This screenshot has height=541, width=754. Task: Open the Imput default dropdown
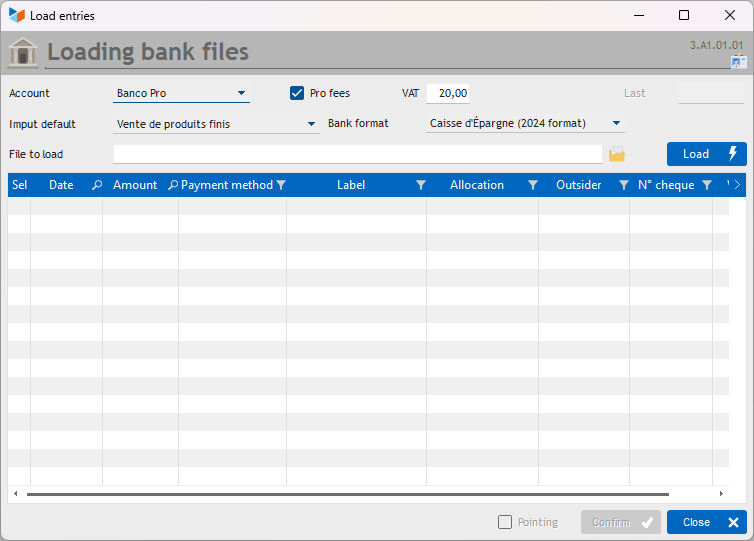(311, 124)
